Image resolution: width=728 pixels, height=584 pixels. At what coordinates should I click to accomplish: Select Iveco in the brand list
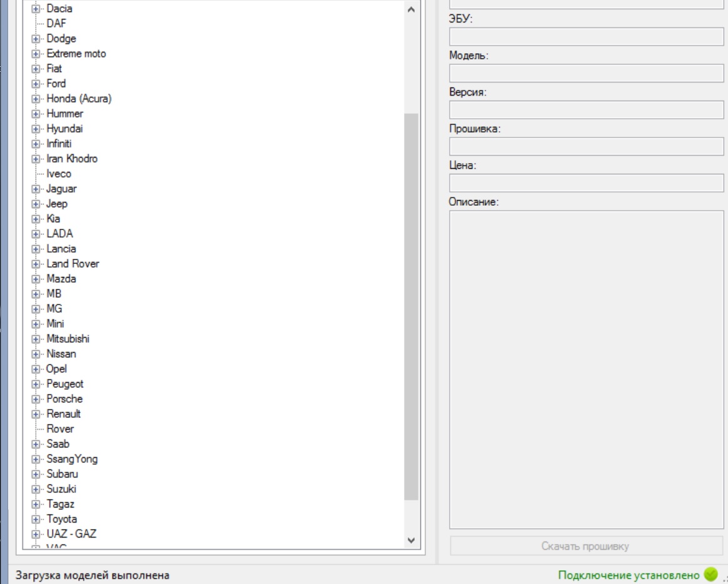click(59, 174)
